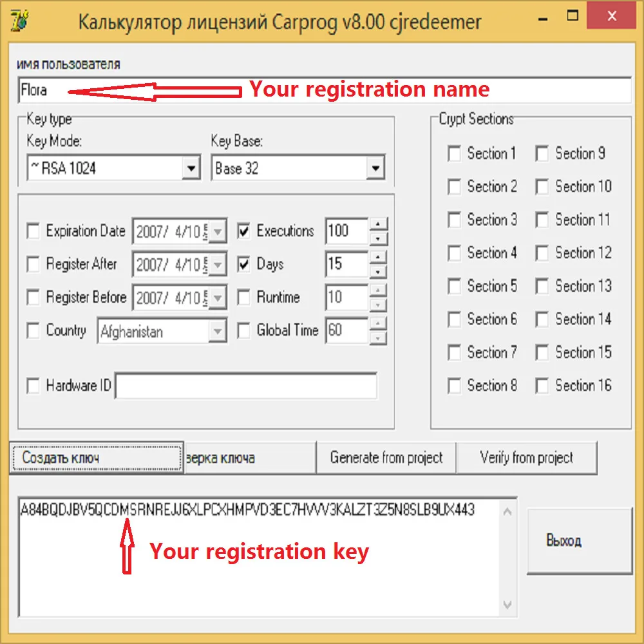Image resolution: width=644 pixels, height=644 pixels.
Task: Click the Verify from project button
Action: [527, 458]
